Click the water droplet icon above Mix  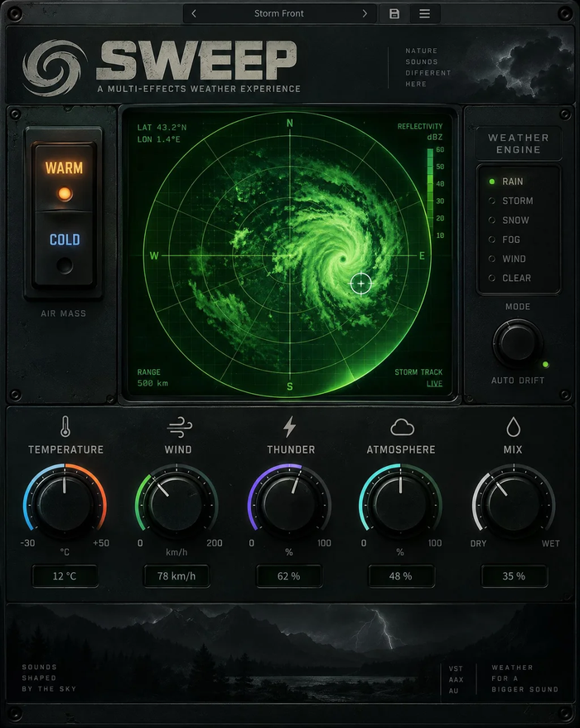pyautogui.click(x=513, y=426)
